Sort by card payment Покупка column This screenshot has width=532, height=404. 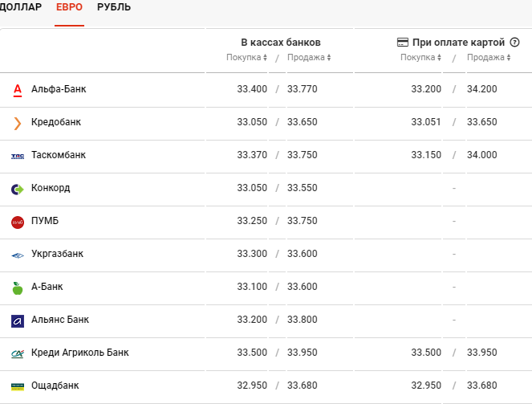tap(422, 58)
